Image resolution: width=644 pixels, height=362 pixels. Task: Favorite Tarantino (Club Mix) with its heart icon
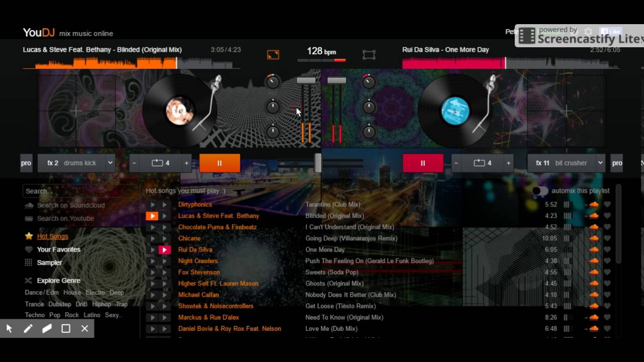pyautogui.click(x=607, y=205)
